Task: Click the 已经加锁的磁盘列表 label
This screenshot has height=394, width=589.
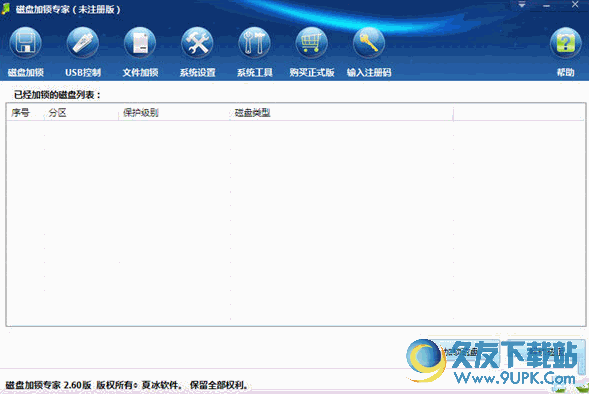Action: coord(57,95)
